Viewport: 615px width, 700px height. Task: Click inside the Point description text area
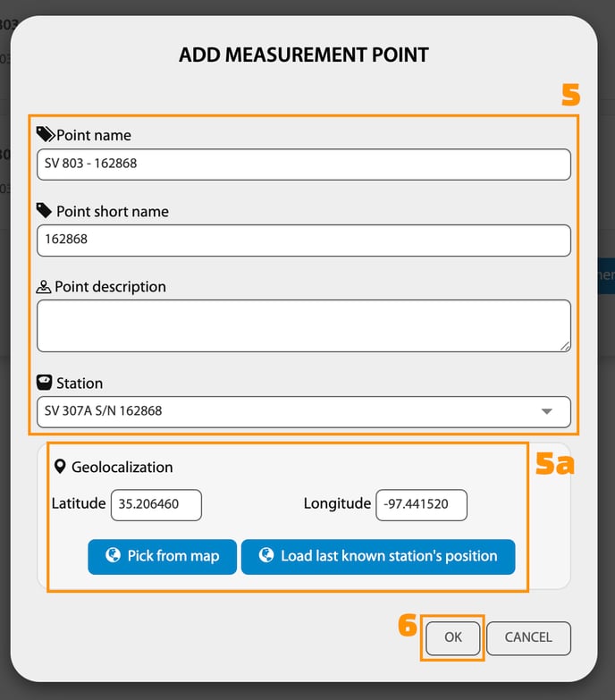pyautogui.click(x=303, y=325)
